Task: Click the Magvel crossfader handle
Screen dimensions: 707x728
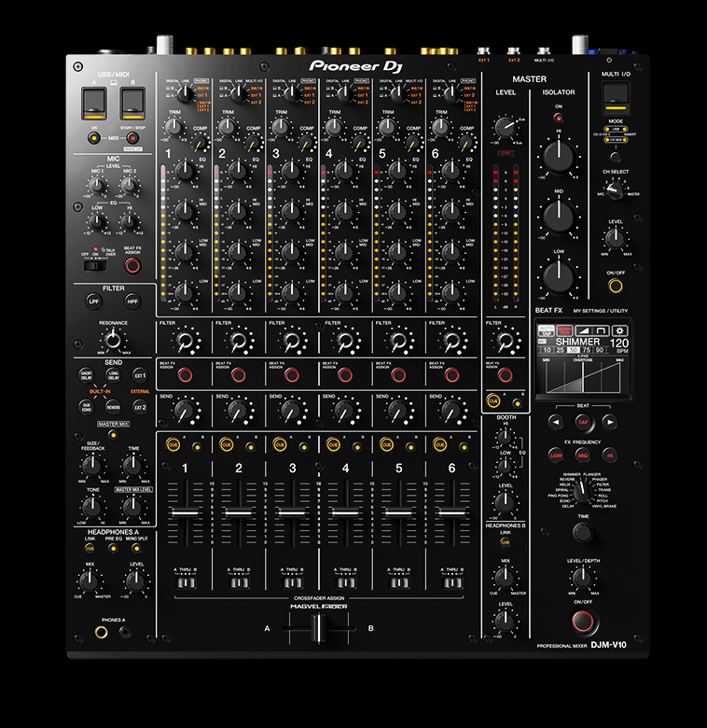Action: 319,627
